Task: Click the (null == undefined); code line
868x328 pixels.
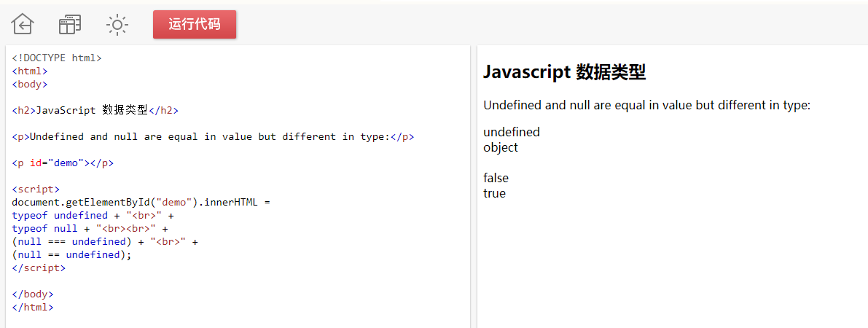Action: (x=71, y=254)
